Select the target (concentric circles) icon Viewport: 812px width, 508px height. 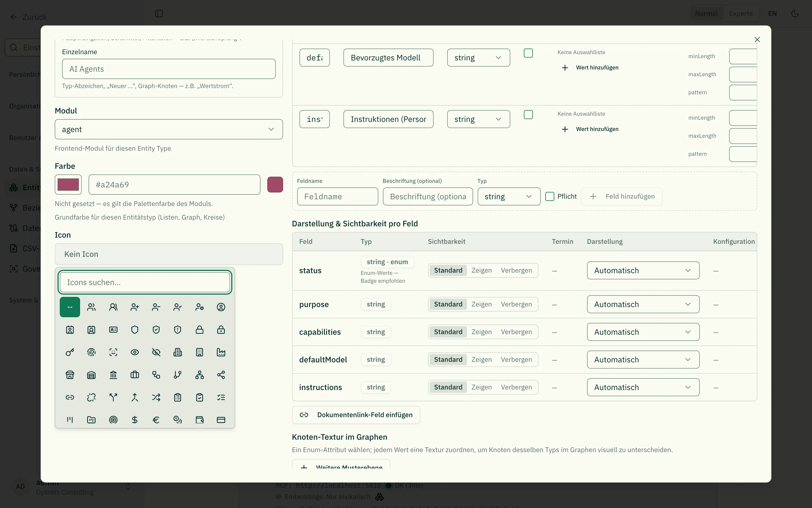113,420
